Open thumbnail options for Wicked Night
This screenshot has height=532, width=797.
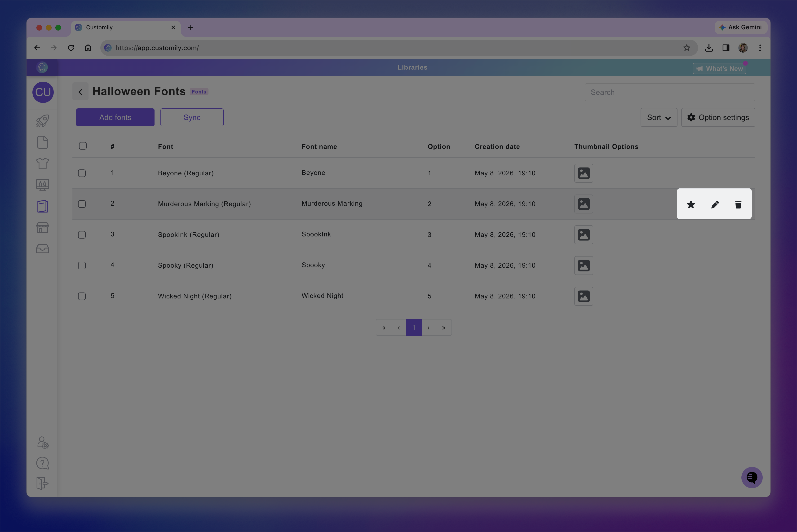[x=584, y=296]
